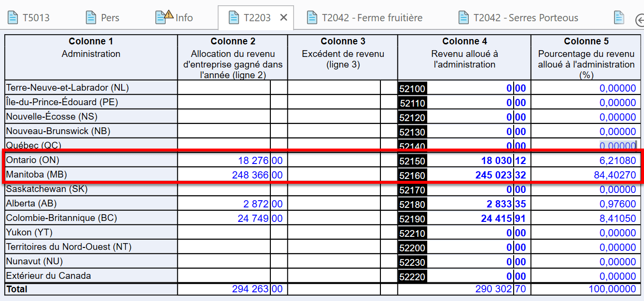Viewport: 644px width, 301px height.
Task: Click Saskatchewan's empty column 2 field
Action: [224, 189]
